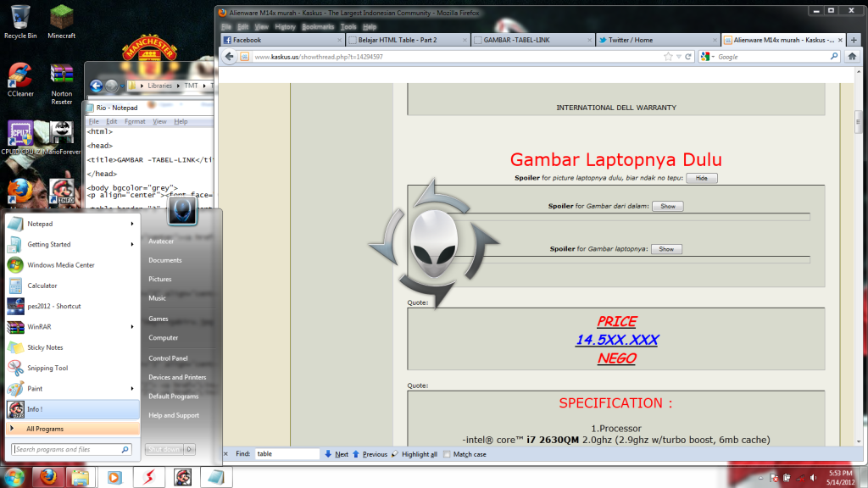Bookmark this page with the star

pyautogui.click(x=668, y=57)
